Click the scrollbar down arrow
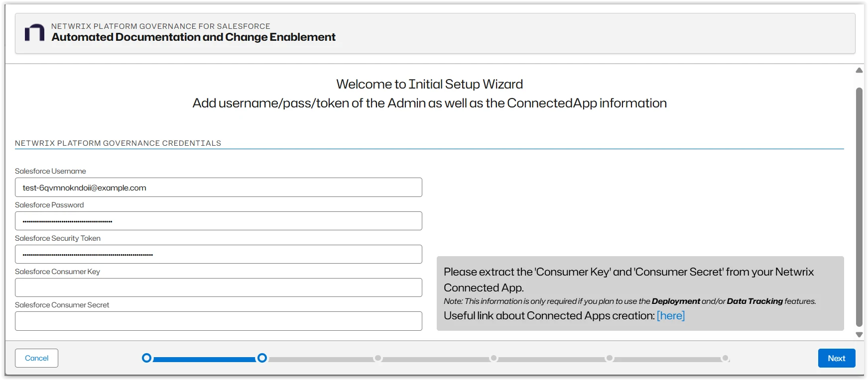The image size is (868, 380). point(859,335)
